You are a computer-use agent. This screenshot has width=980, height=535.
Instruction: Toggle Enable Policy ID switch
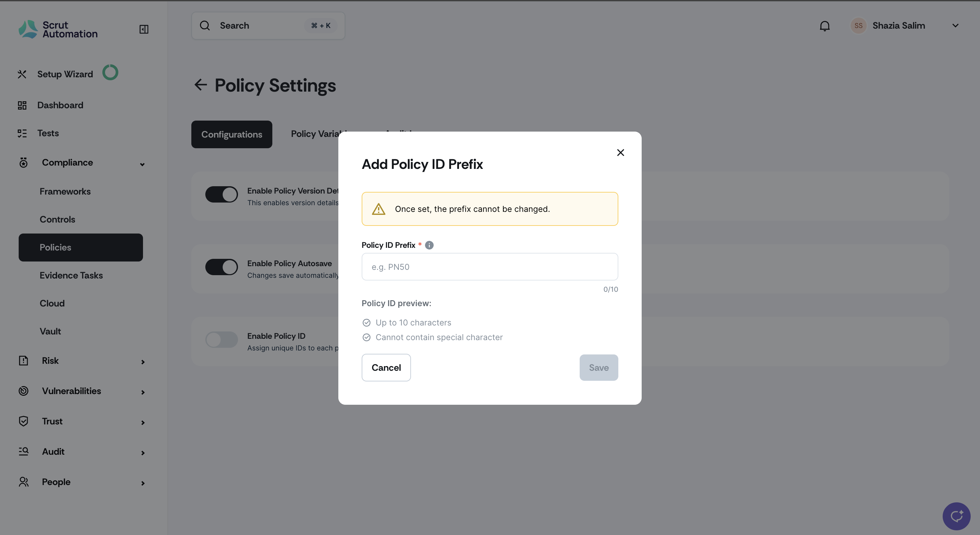pos(221,339)
